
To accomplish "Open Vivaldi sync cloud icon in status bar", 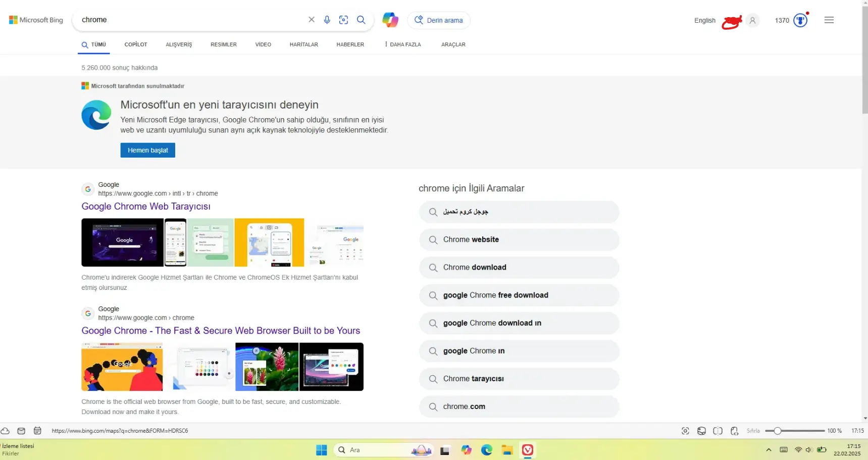I will 5,431.
